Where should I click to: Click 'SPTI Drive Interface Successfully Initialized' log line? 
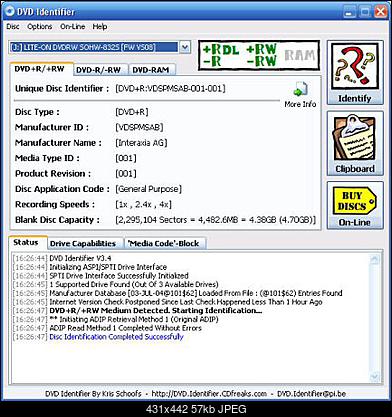click(119, 276)
